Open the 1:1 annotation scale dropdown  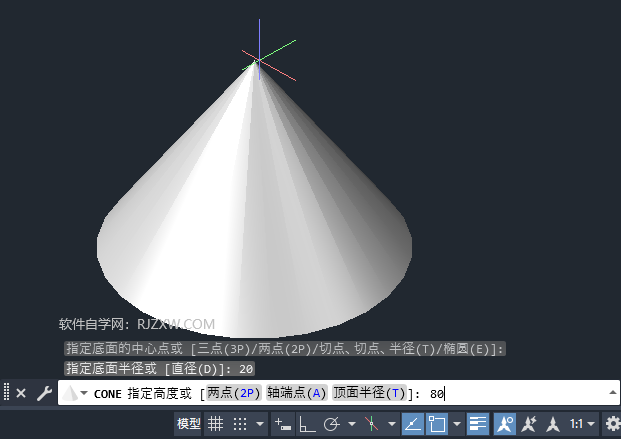(582, 424)
